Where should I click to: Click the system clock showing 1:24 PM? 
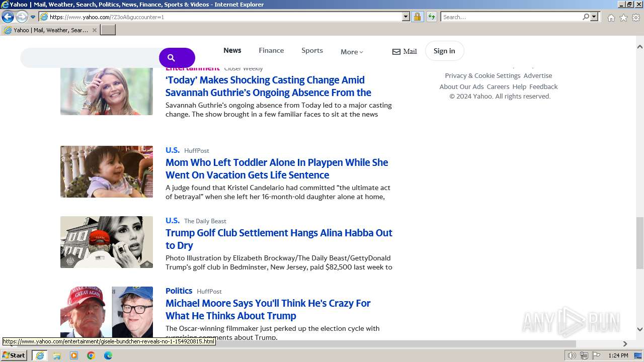[618, 355]
